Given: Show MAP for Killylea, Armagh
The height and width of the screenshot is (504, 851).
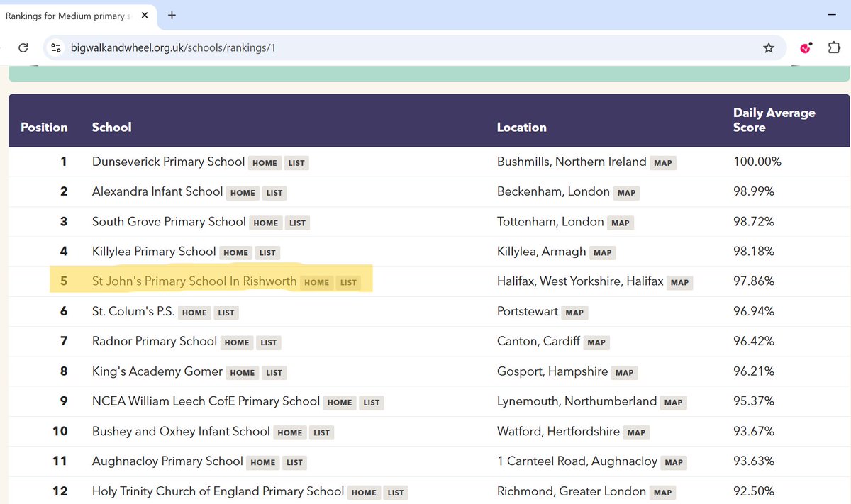Looking at the screenshot, I should pyautogui.click(x=603, y=252).
